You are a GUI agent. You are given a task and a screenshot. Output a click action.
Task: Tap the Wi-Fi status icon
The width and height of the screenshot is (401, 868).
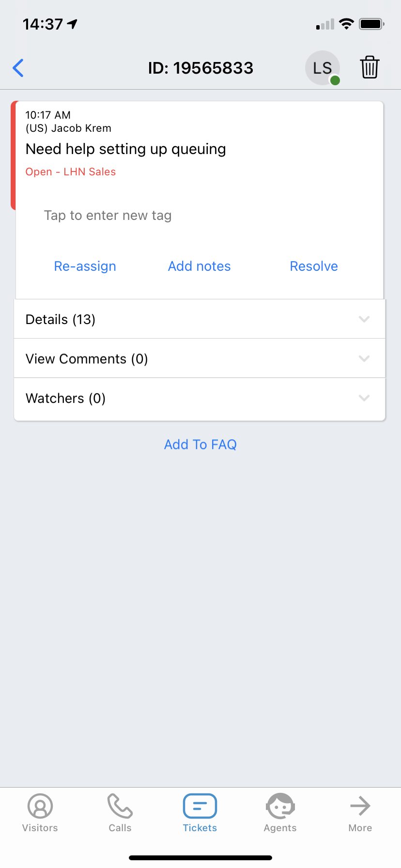[346, 24]
